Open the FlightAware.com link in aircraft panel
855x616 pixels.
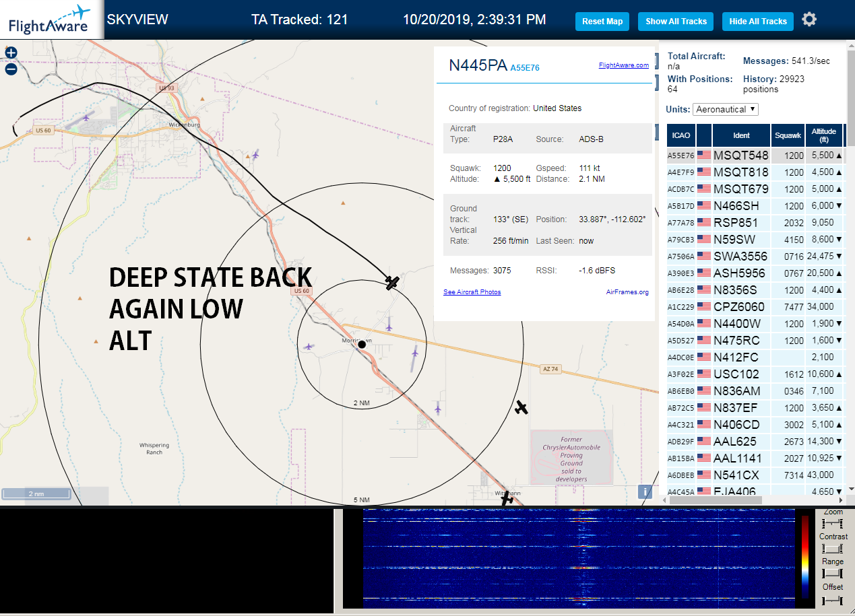pos(623,65)
